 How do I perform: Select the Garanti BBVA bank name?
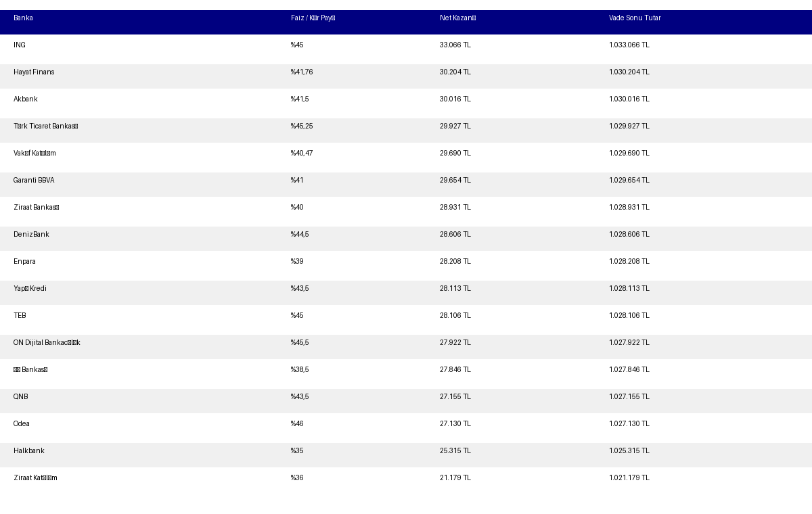34,181
